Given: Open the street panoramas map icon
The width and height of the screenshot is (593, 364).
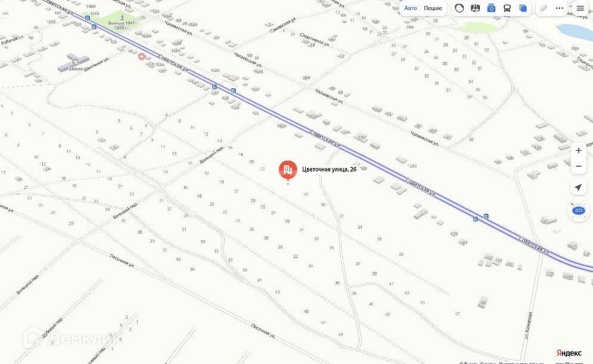Looking at the screenshot, I should point(476,8).
